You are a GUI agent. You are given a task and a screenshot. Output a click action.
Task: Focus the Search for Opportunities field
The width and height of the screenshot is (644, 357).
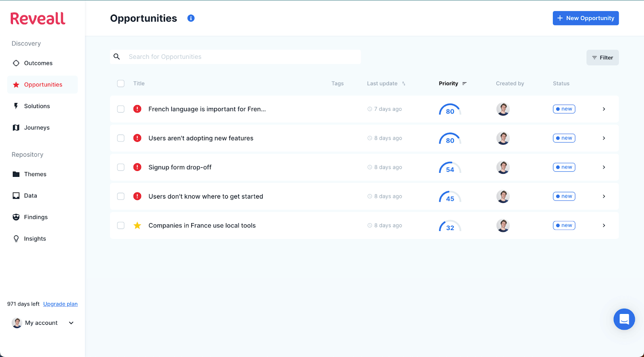click(x=242, y=57)
